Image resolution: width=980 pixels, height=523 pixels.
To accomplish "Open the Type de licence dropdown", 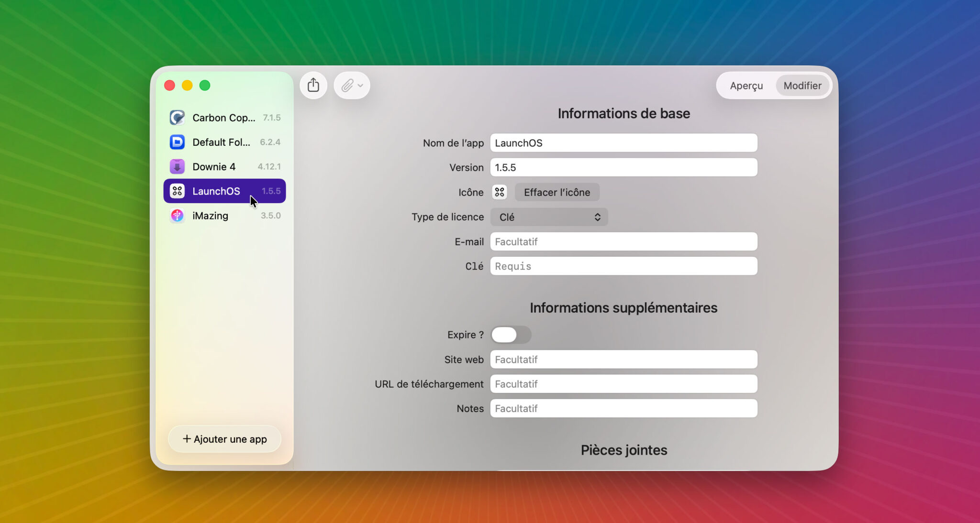I will [x=549, y=217].
